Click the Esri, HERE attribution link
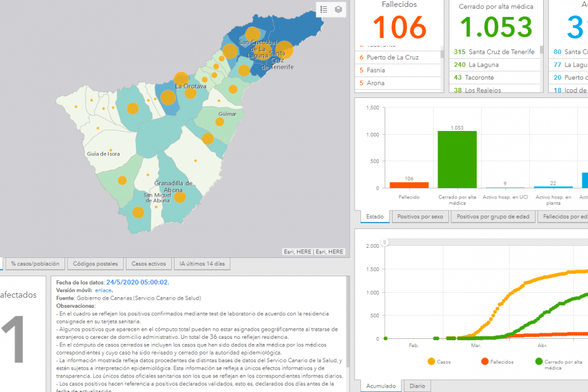588x392 pixels. click(x=314, y=252)
